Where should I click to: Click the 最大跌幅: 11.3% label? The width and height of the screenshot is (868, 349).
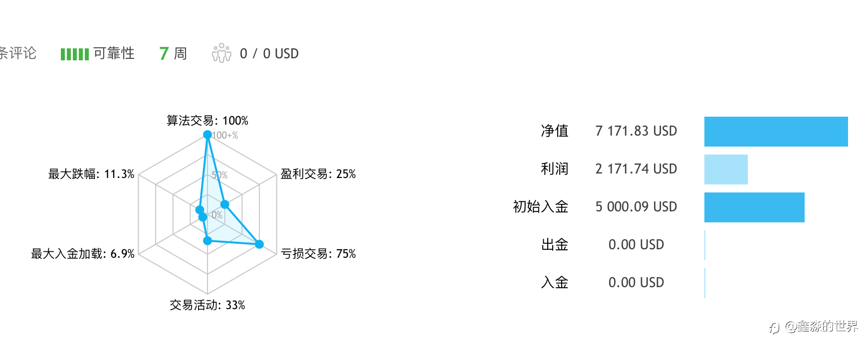pyautogui.click(x=91, y=174)
